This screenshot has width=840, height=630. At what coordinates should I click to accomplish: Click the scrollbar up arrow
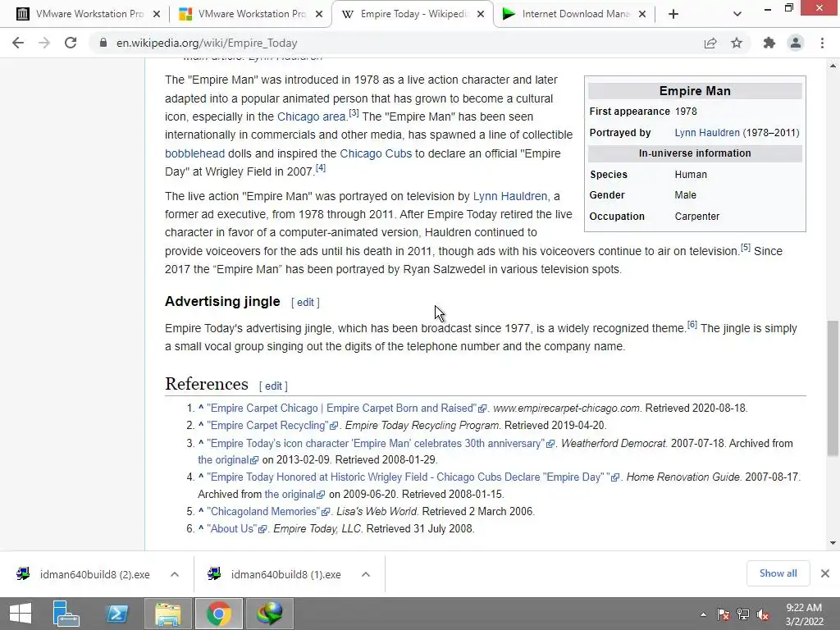[833, 66]
